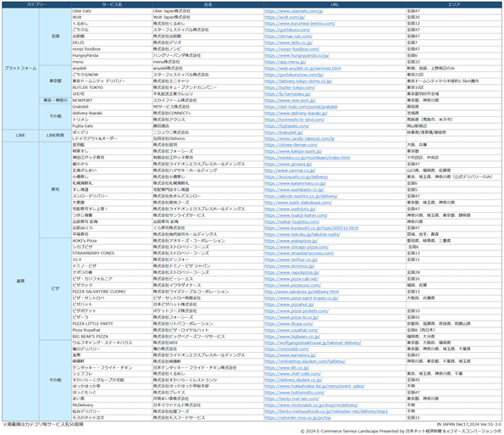Follow the pizza-la.co.jp link
This screenshot has height=435, width=504.
(x=291, y=317)
